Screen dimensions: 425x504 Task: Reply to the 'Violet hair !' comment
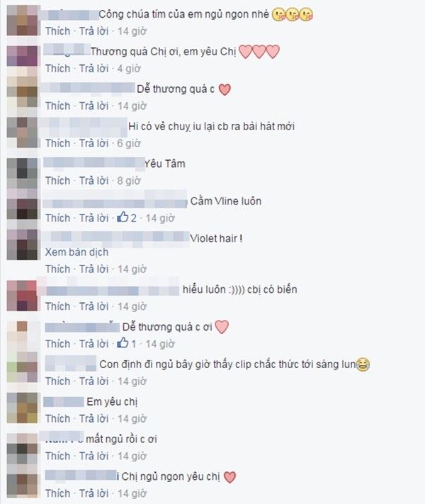pos(94,269)
